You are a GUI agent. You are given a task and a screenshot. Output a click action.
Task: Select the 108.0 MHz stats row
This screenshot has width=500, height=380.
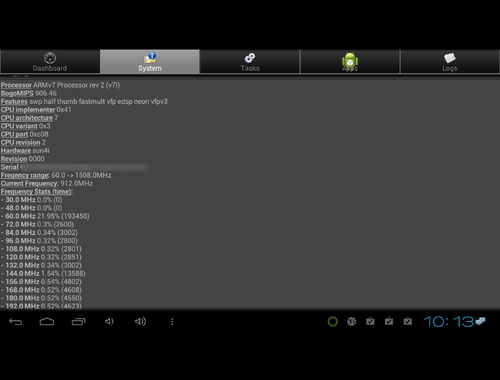click(x=41, y=249)
